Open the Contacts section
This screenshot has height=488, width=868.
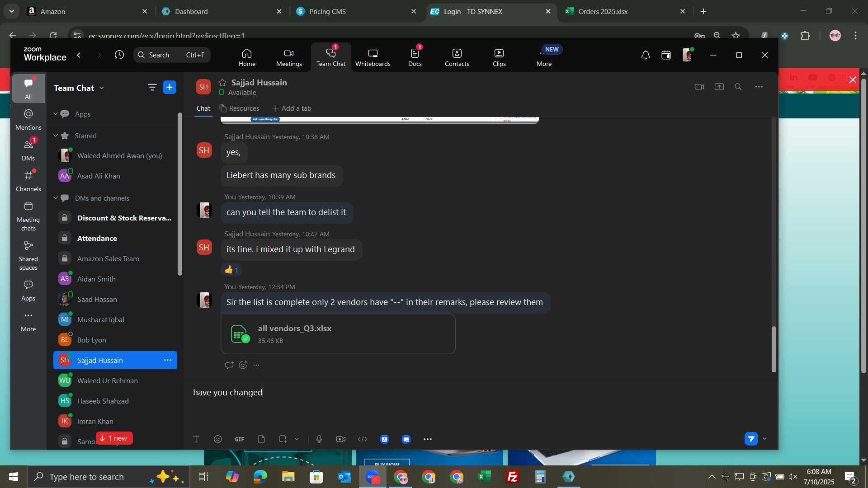(457, 58)
